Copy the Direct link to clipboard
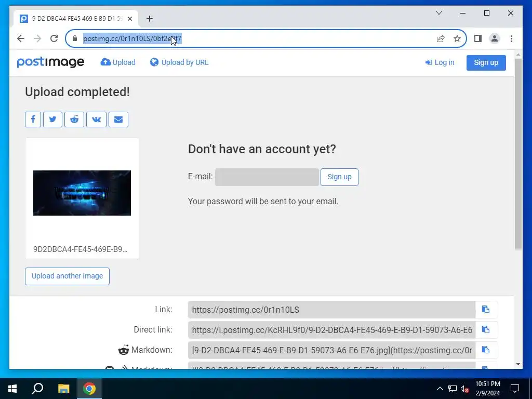Screen dimensions: 532x399 coord(486,330)
